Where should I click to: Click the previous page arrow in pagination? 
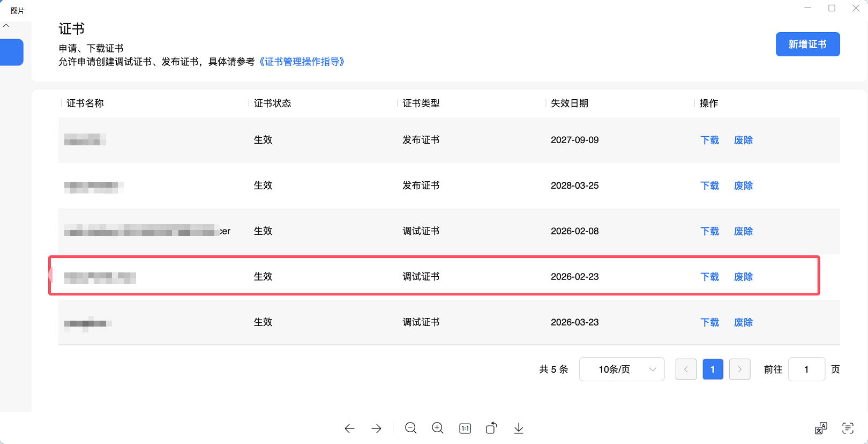coord(686,369)
